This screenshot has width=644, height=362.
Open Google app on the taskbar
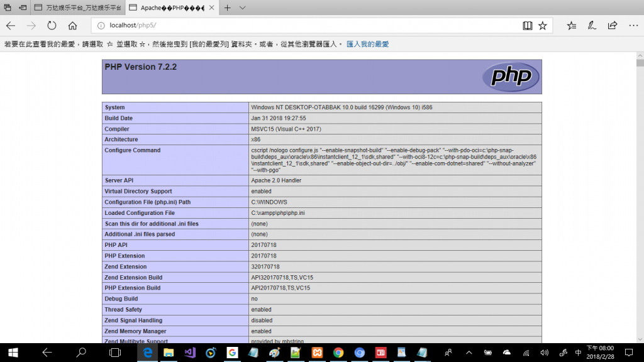pos(232,353)
